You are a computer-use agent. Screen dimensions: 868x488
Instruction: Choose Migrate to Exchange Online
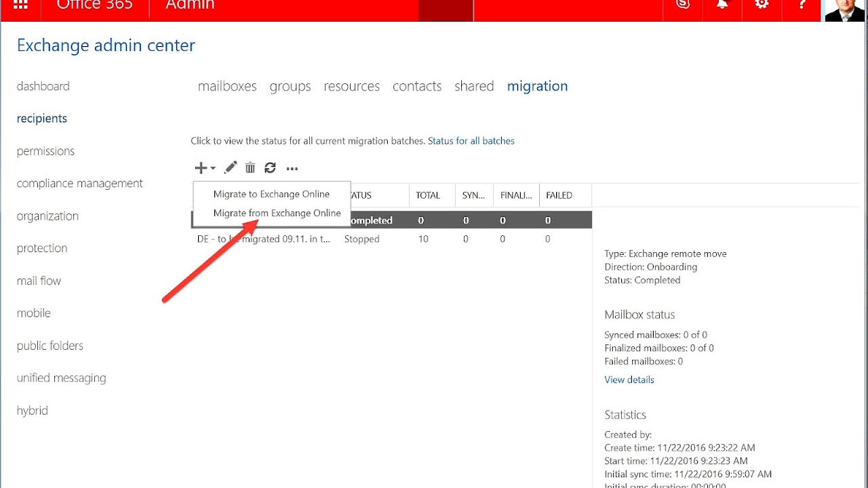pyautogui.click(x=271, y=194)
